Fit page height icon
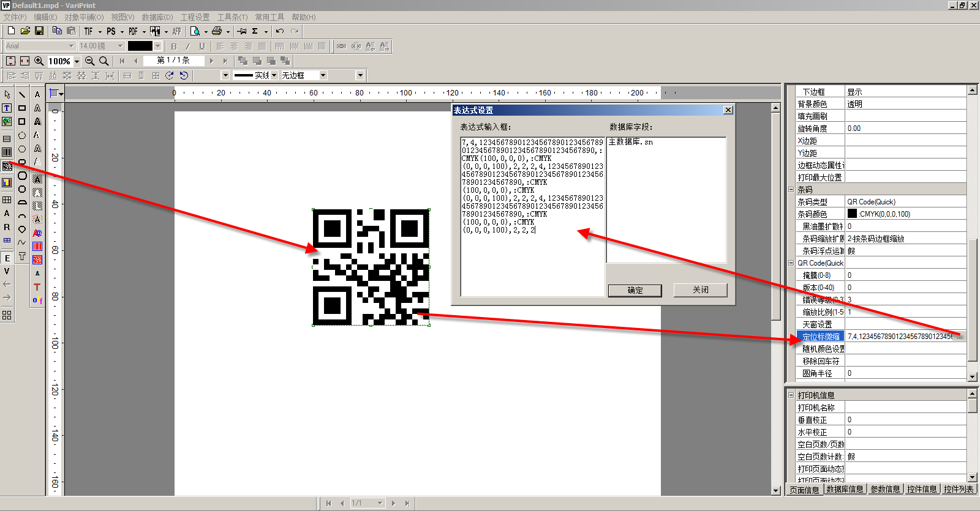This screenshot has width=980, height=511. [x=10, y=61]
